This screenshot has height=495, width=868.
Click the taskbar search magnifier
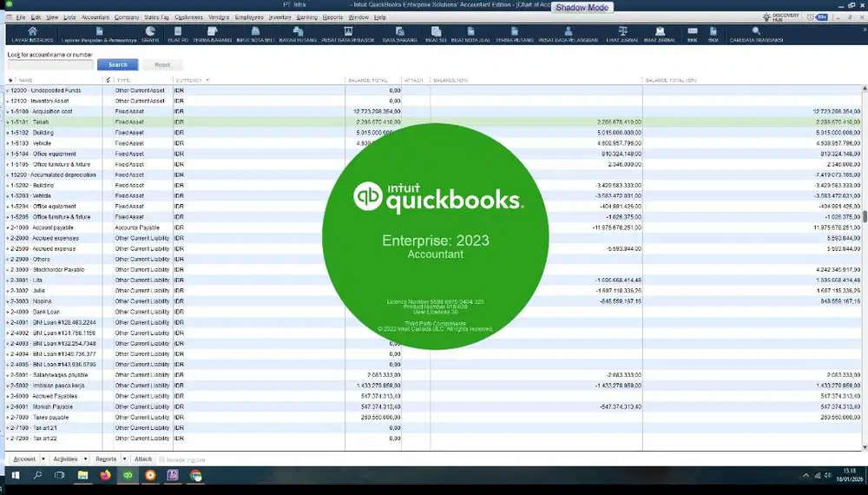coord(37,475)
